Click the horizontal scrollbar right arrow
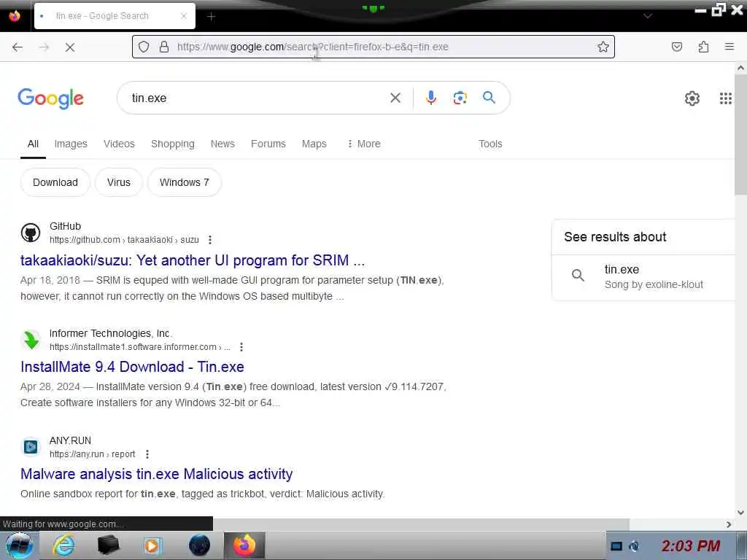747x560 pixels. 729,524
